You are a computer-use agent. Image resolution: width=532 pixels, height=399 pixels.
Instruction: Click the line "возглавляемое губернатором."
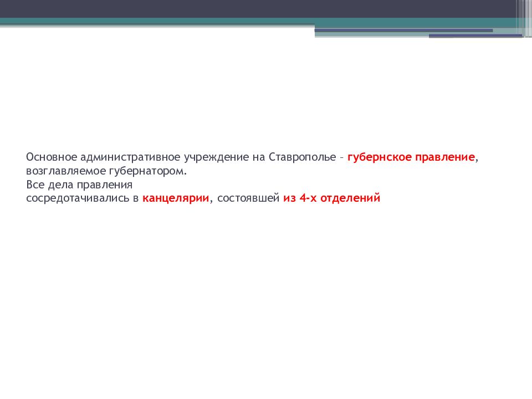(x=106, y=171)
